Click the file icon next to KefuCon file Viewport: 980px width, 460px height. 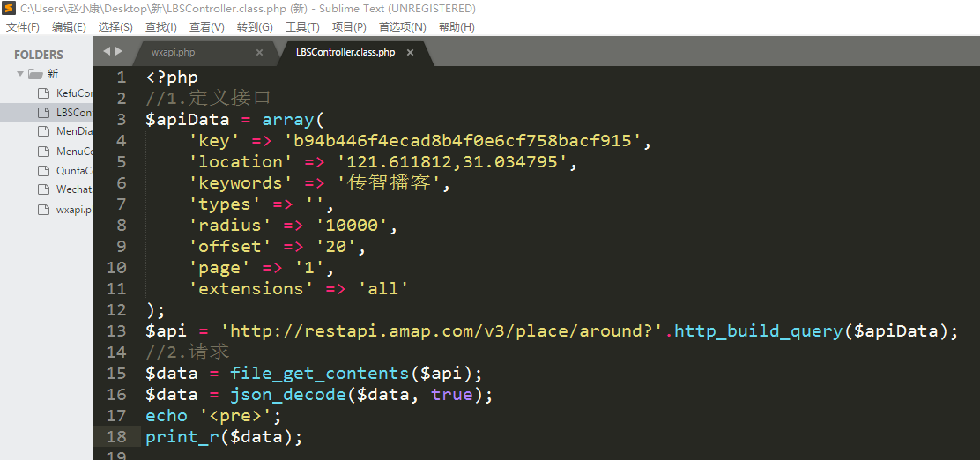[x=42, y=93]
